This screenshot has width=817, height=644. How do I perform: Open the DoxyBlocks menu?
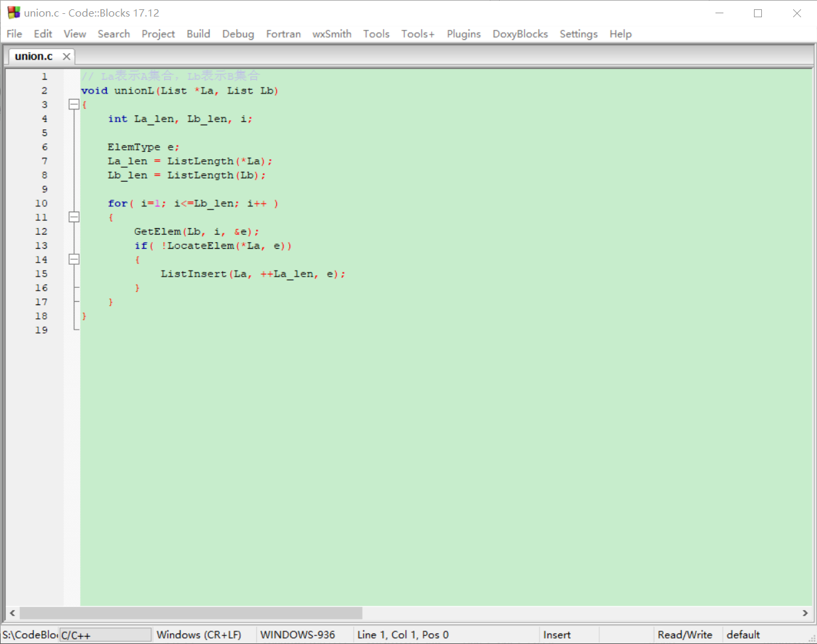(520, 34)
